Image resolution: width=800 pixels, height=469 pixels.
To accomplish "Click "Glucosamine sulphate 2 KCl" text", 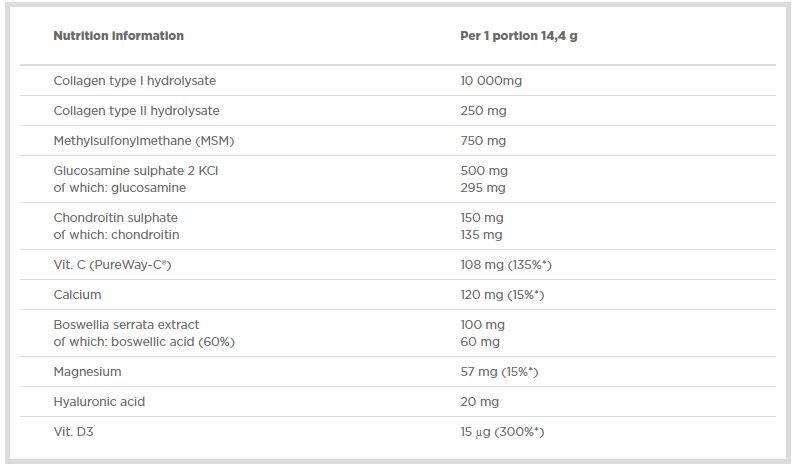I will tap(135, 171).
